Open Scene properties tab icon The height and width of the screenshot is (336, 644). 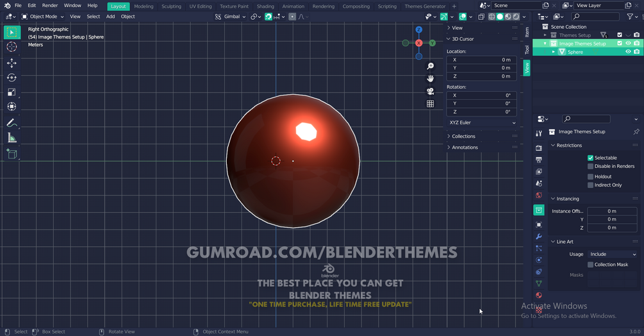pos(539,183)
